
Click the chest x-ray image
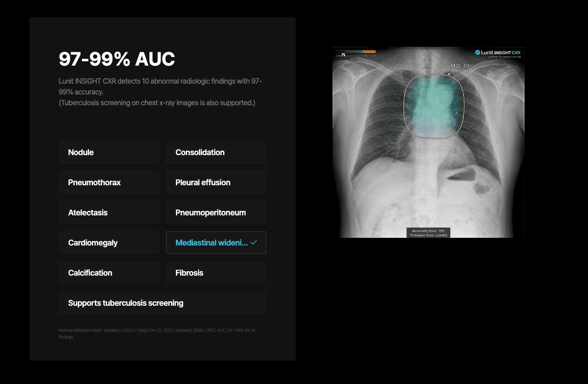428,142
